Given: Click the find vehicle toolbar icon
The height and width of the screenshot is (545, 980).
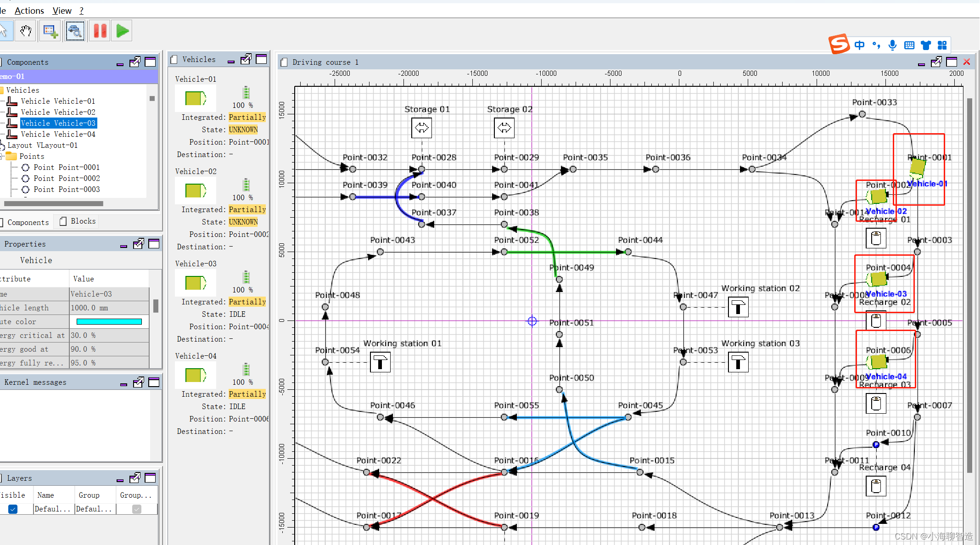Looking at the screenshot, I should (75, 31).
